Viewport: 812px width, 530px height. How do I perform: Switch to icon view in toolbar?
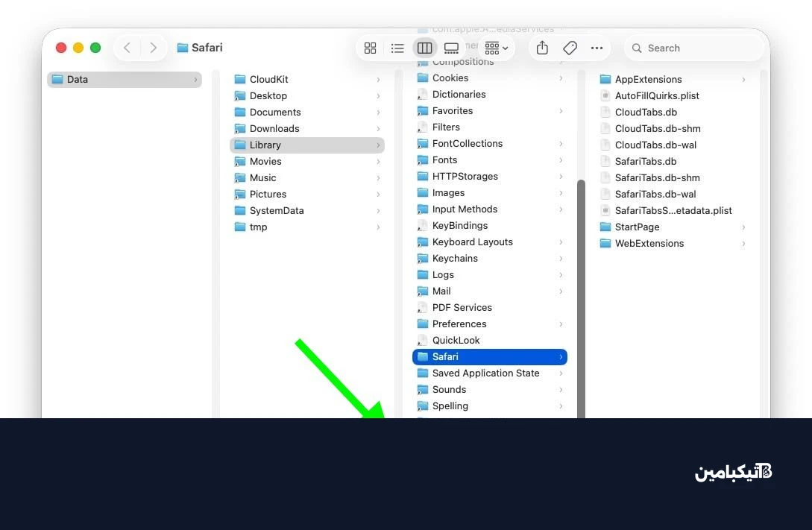[370, 48]
